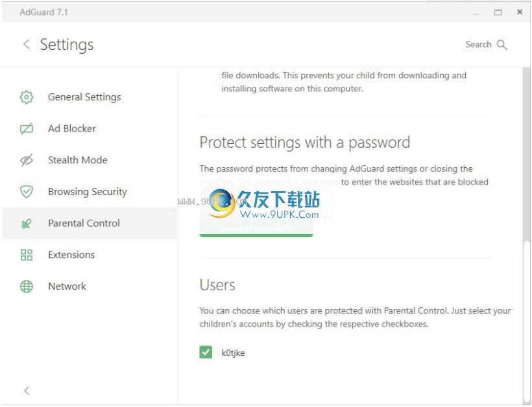Viewport: 532px width, 407px height.
Task: Click the Stealth Mode eye icon
Action: (x=27, y=160)
